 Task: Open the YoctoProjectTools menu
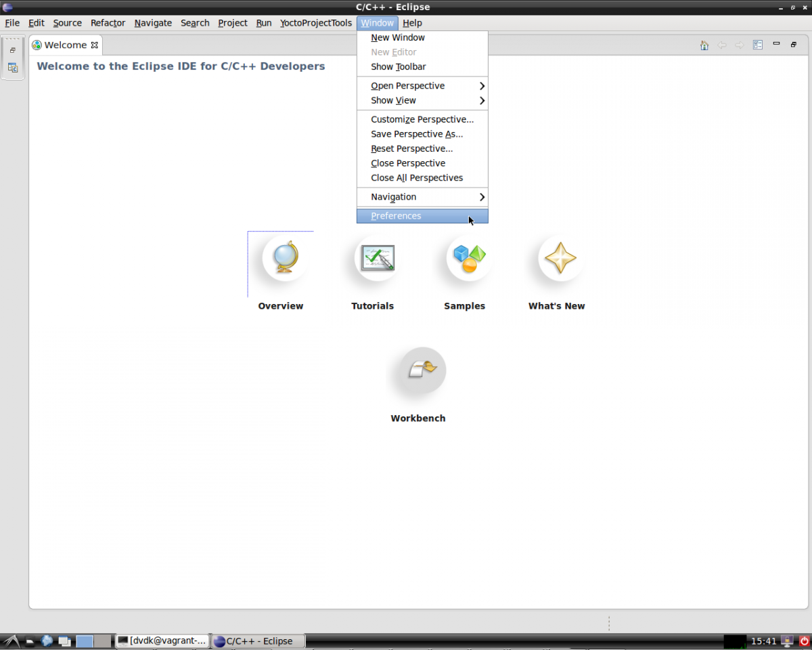click(316, 23)
